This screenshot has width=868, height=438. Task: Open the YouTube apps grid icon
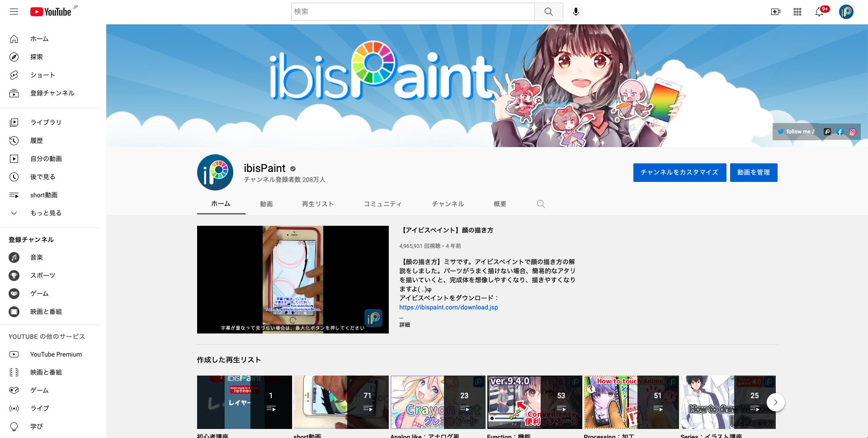[x=797, y=11]
